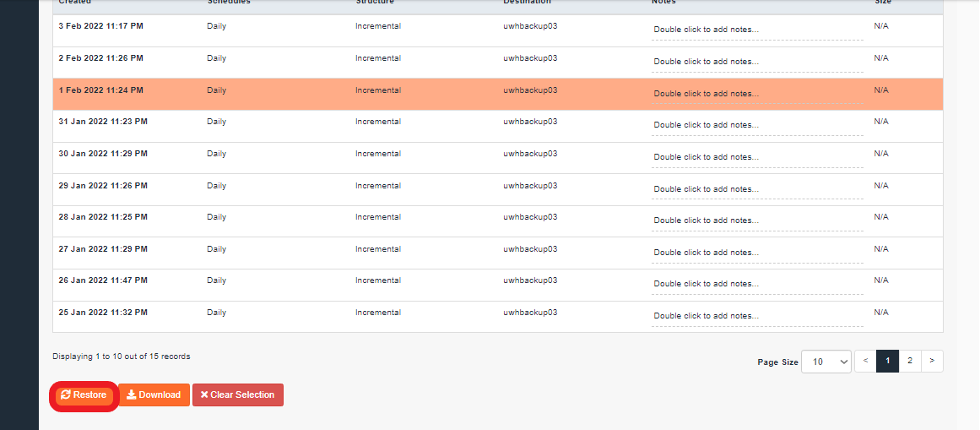Click the previous page arrow

pos(865,362)
